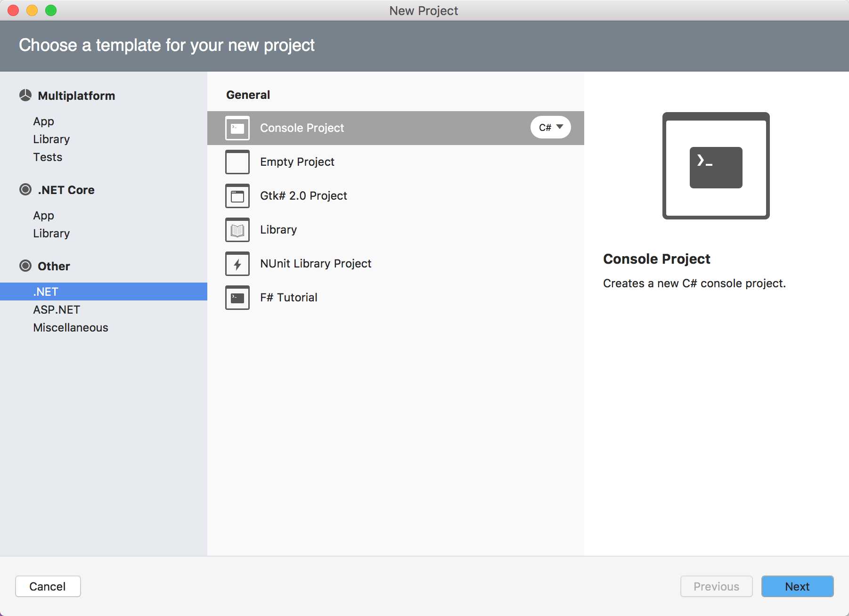The height and width of the screenshot is (616, 849).
Task: Open App under Multiplatform
Action: pyautogui.click(x=44, y=122)
